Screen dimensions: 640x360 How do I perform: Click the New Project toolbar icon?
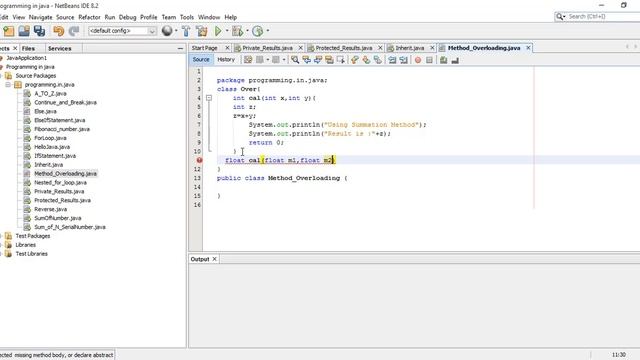9,31
